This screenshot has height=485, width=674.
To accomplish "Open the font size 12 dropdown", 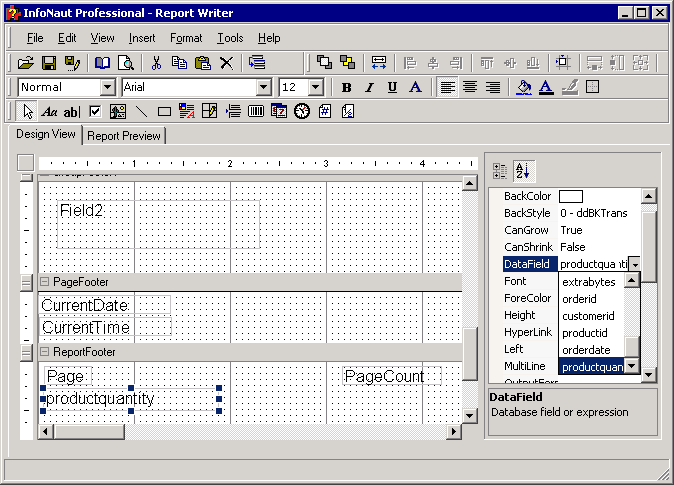I will click(x=316, y=87).
